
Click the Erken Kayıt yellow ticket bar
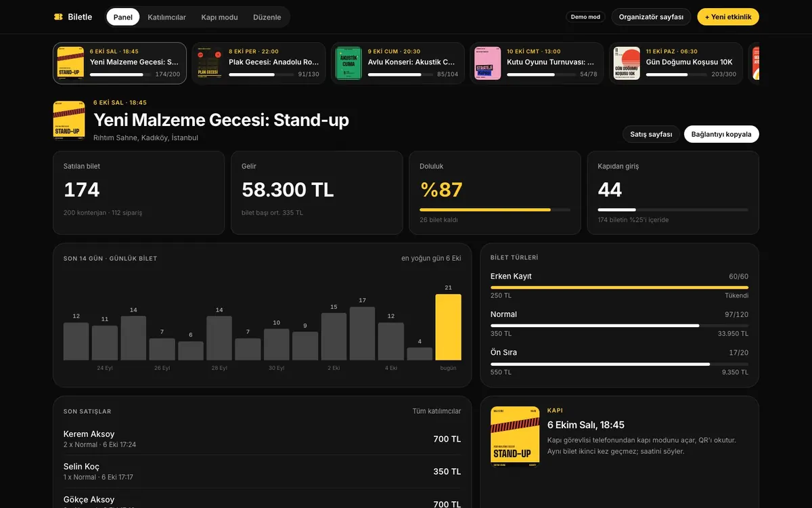[619, 287]
